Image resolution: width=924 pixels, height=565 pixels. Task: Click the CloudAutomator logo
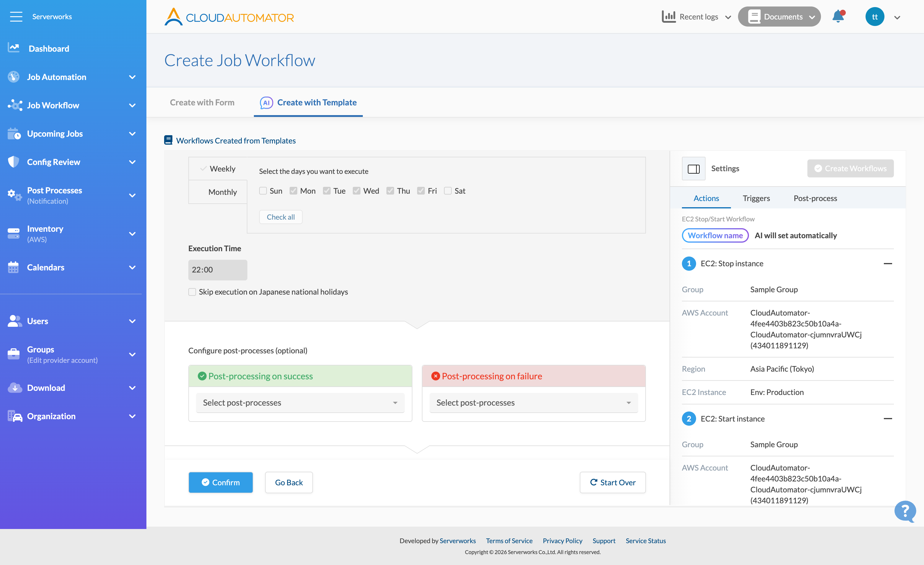coord(229,17)
